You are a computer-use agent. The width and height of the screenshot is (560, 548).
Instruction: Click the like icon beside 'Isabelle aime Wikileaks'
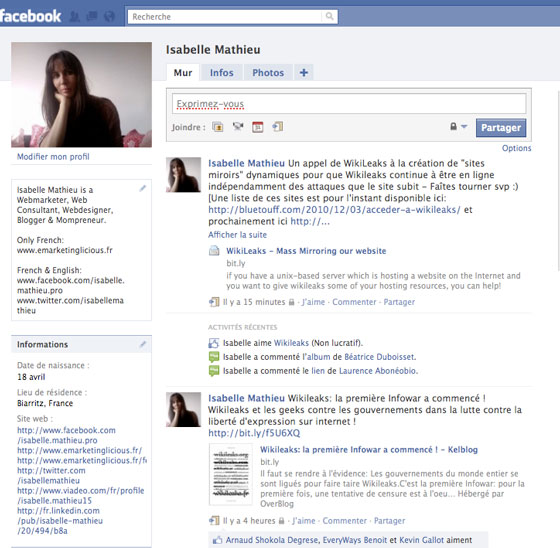[214, 343]
